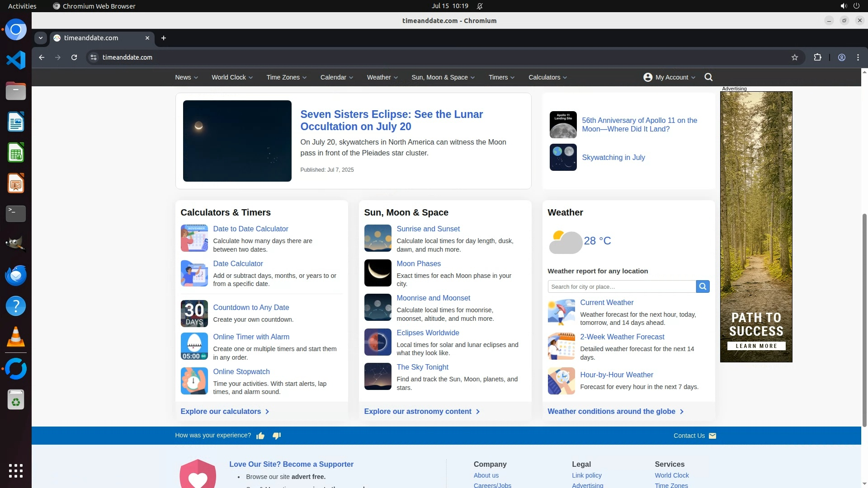
Task: Open the Online Stopwatch icon
Action: (x=194, y=381)
